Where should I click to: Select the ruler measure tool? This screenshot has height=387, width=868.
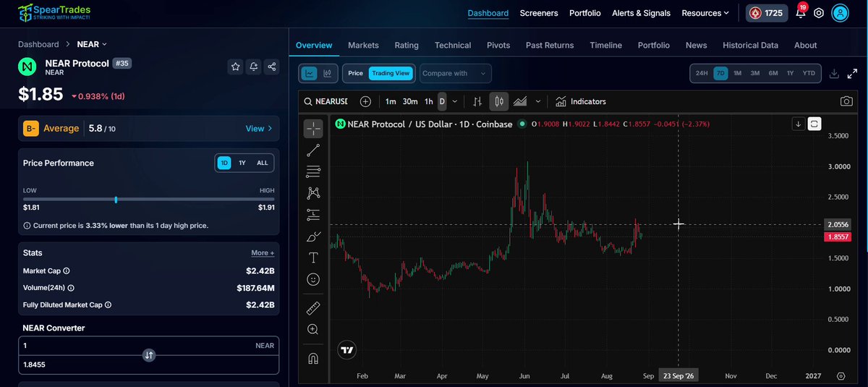(x=313, y=308)
